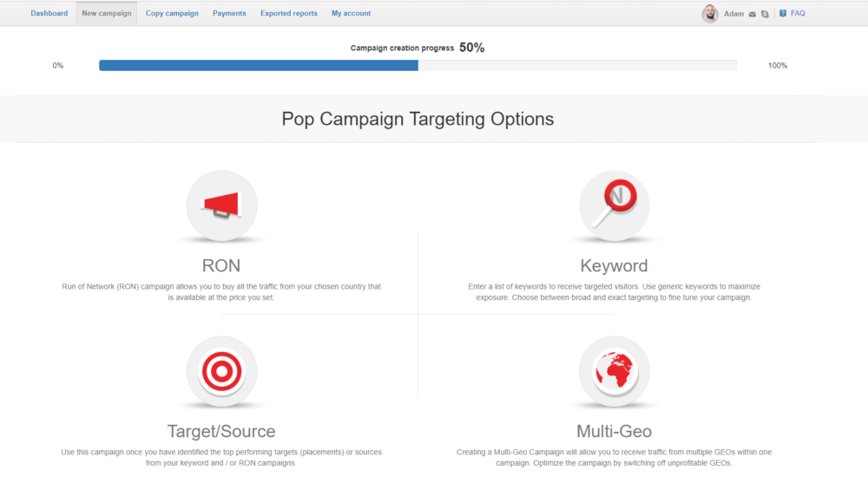
Task: Open Adam's profile avatar
Action: (x=710, y=14)
